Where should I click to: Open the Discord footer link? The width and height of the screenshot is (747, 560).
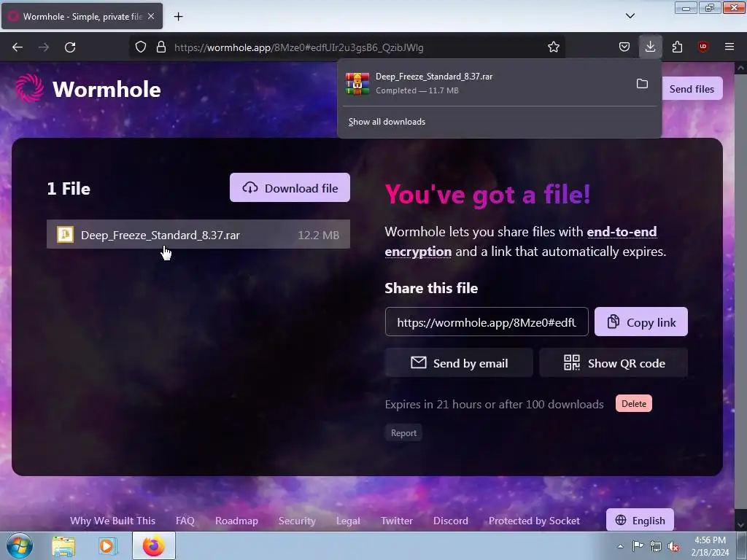pyautogui.click(x=450, y=521)
